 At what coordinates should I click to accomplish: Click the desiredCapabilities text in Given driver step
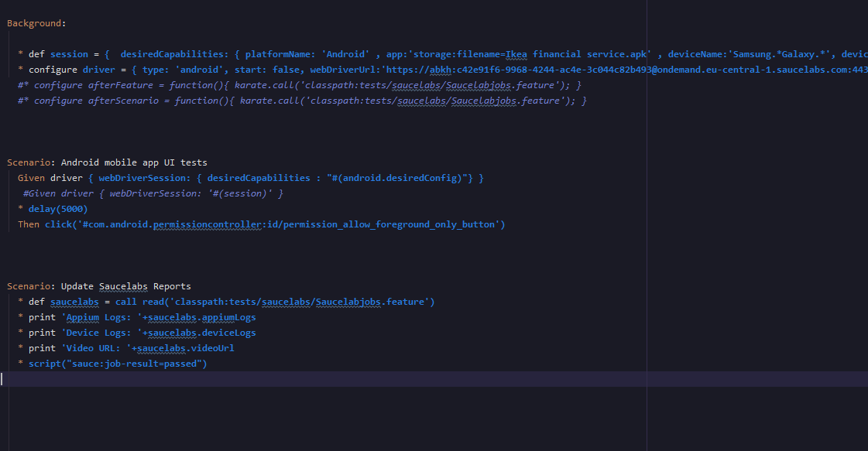click(x=258, y=177)
